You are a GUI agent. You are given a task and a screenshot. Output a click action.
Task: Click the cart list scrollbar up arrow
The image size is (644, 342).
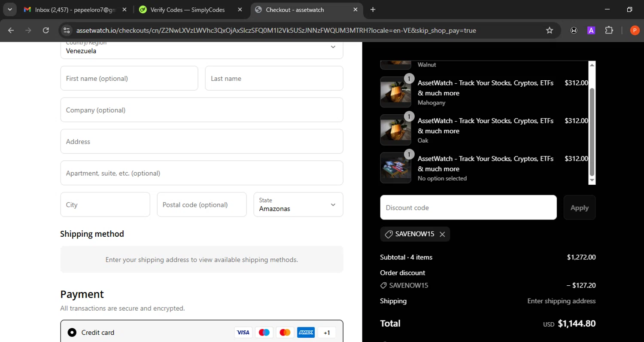(592, 65)
